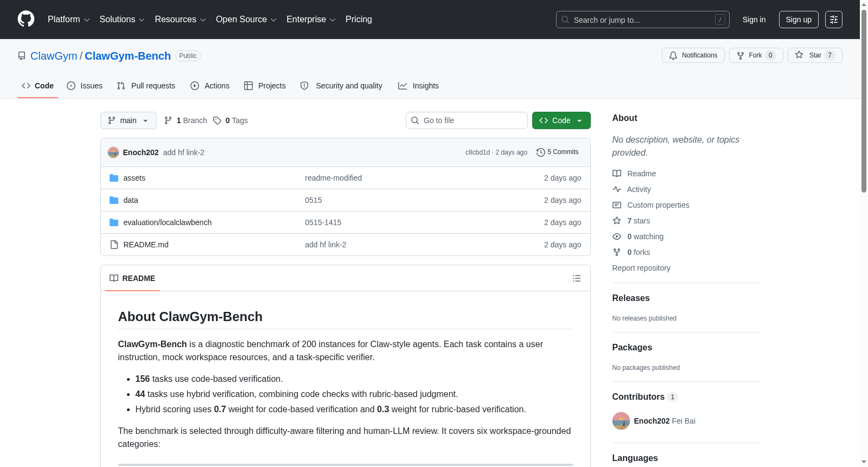Screen dimensions: 868x467
Task: Open the GitHub homepage logo
Action: (26, 19)
